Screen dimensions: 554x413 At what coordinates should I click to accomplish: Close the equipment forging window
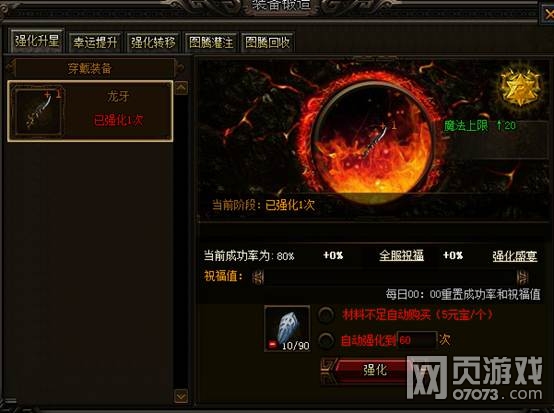(548, 14)
